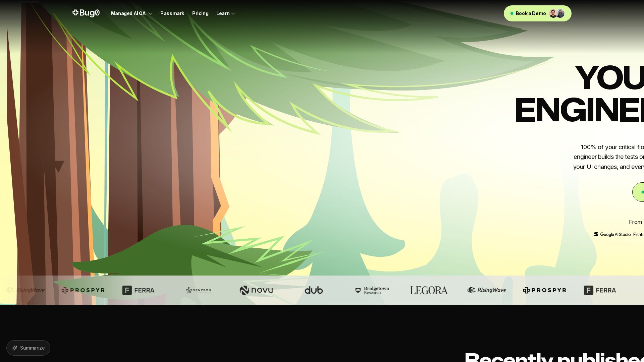Click the green dot in Book a Demo
Image resolution: width=644 pixels, height=362 pixels.
tap(512, 13)
